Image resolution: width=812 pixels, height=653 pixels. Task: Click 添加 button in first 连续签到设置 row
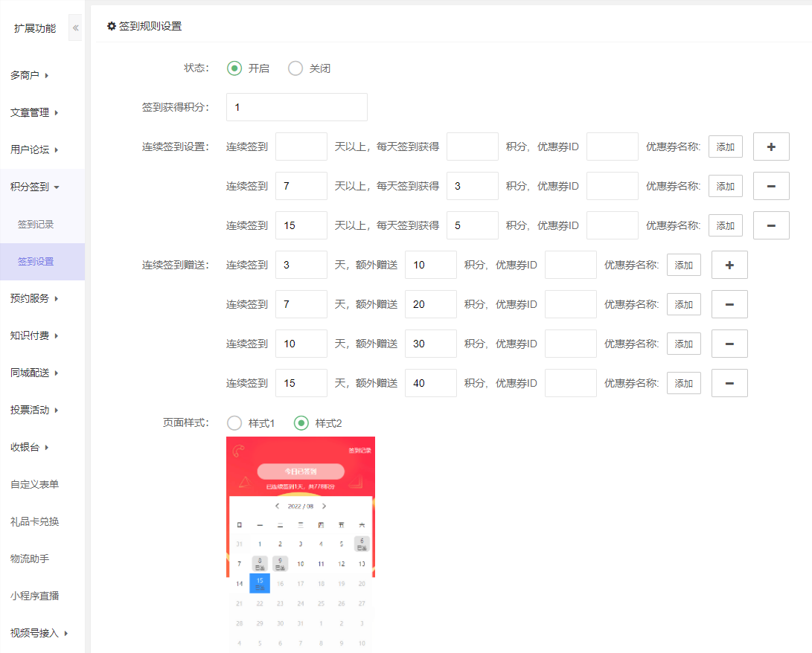pyautogui.click(x=725, y=147)
